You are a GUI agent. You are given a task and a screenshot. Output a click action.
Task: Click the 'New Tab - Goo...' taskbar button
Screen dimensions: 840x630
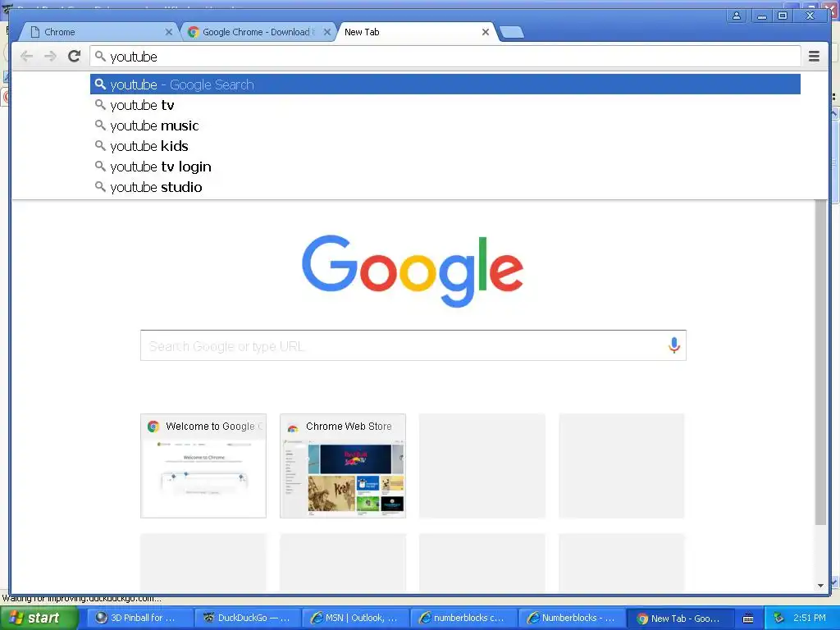tap(680, 618)
